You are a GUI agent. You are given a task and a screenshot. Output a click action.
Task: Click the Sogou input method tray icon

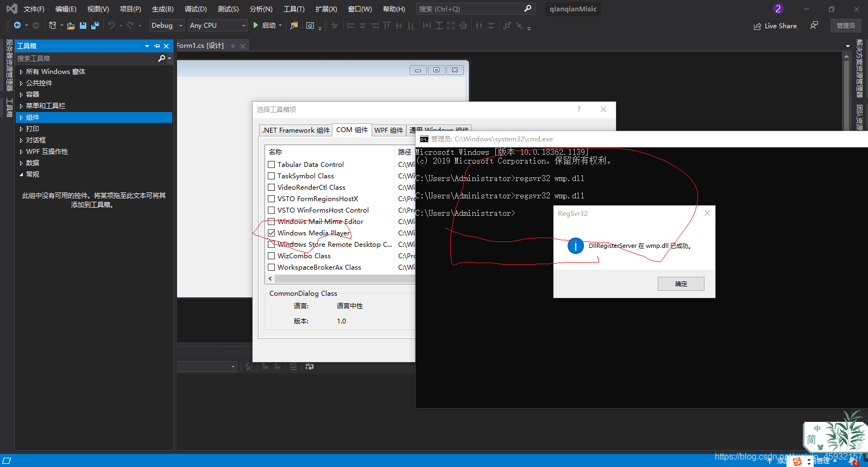[797, 461]
